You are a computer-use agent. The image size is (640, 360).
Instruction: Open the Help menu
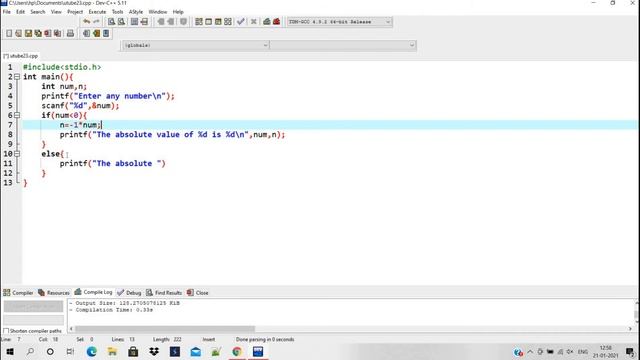pyautogui.click(x=178, y=12)
